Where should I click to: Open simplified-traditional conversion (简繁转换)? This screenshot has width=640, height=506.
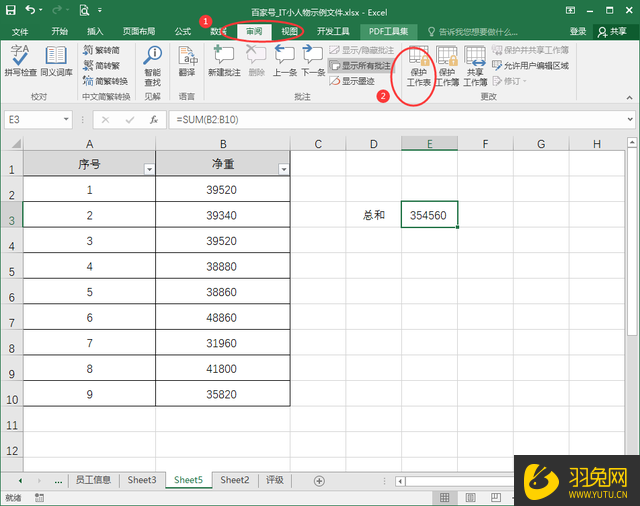point(106,81)
